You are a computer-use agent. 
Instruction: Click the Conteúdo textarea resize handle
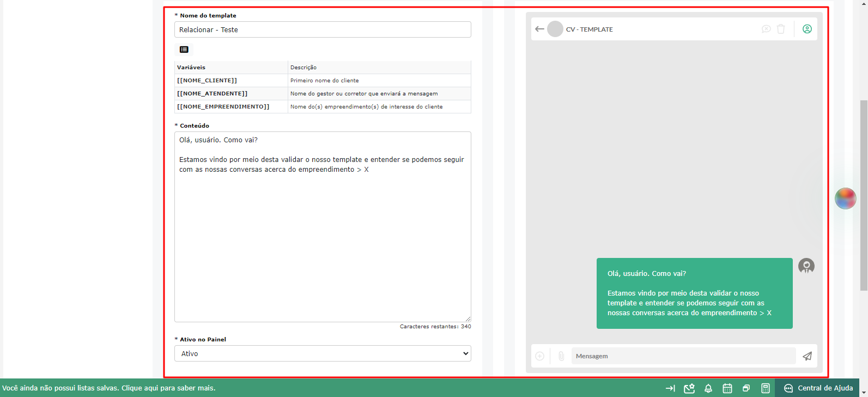pyautogui.click(x=468, y=318)
